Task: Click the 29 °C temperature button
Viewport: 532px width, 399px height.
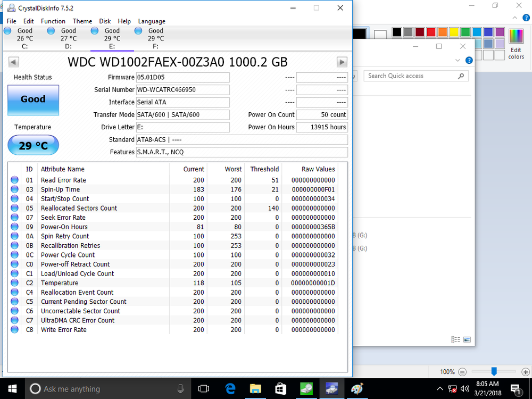Action: pyautogui.click(x=33, y=145)
